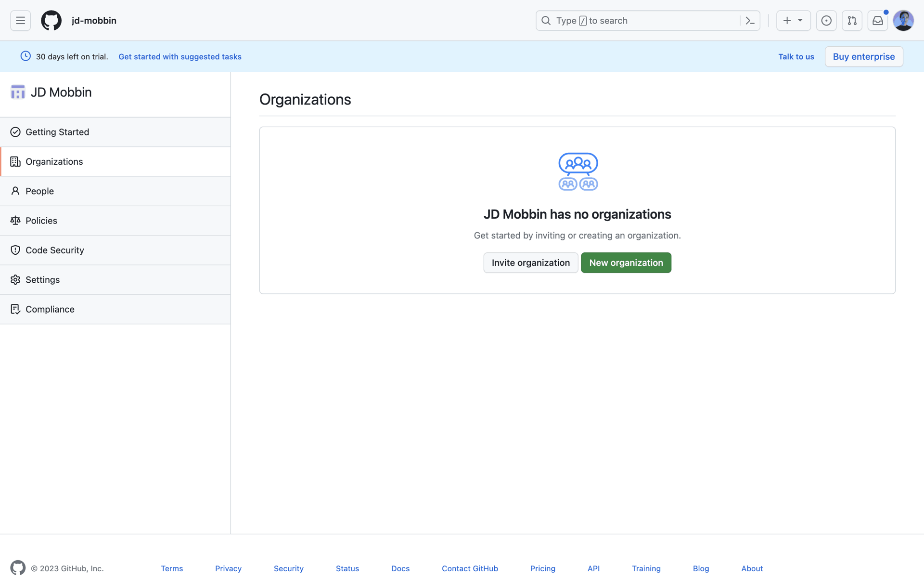This screenshot has width=924, height=578.
Task: Select Organizations in the sidebar
Action: (115, 161)
